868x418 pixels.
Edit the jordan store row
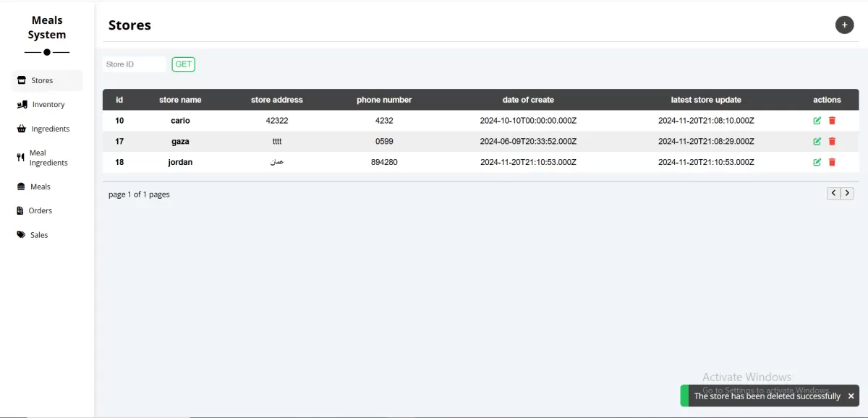point(817,163)
